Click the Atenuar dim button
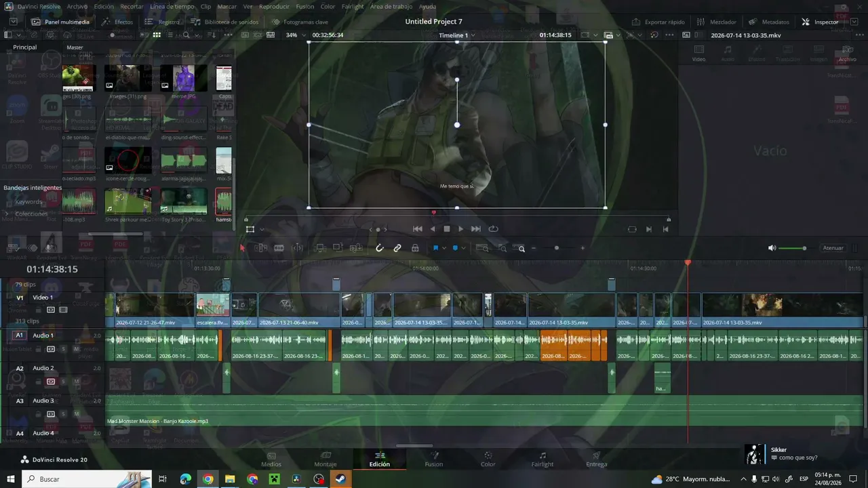This screenshot has height=488, width=868. point(833,248)
